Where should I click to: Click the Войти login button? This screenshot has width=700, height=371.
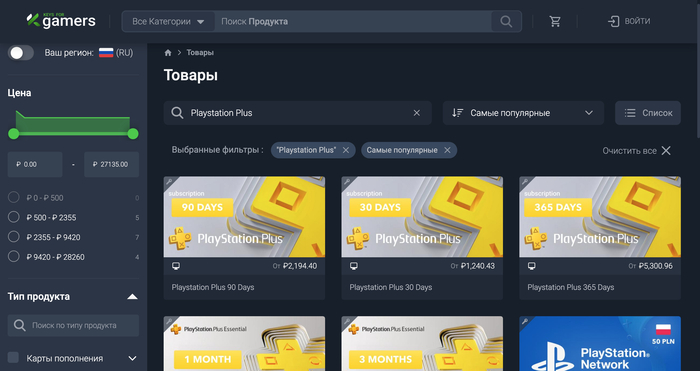pos(629,21)
